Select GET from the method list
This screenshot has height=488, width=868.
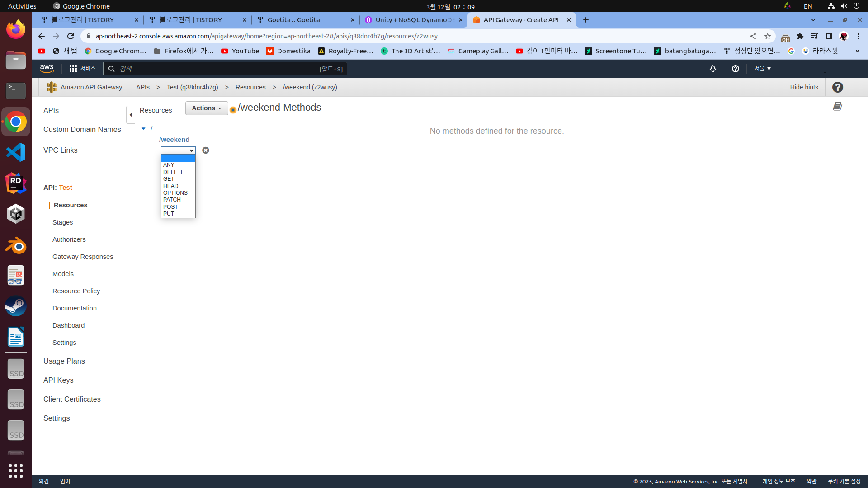pyautogui.click(x=169, y=179)
